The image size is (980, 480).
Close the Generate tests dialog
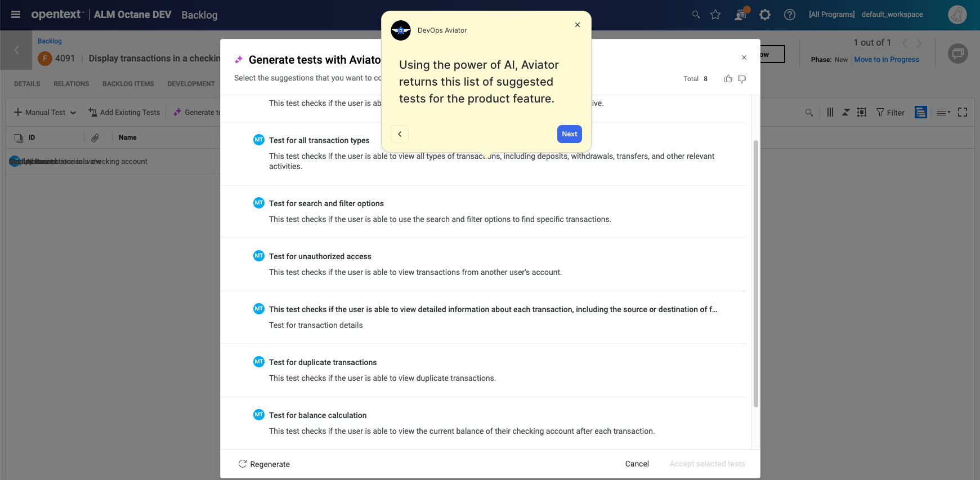pos(744,57)
